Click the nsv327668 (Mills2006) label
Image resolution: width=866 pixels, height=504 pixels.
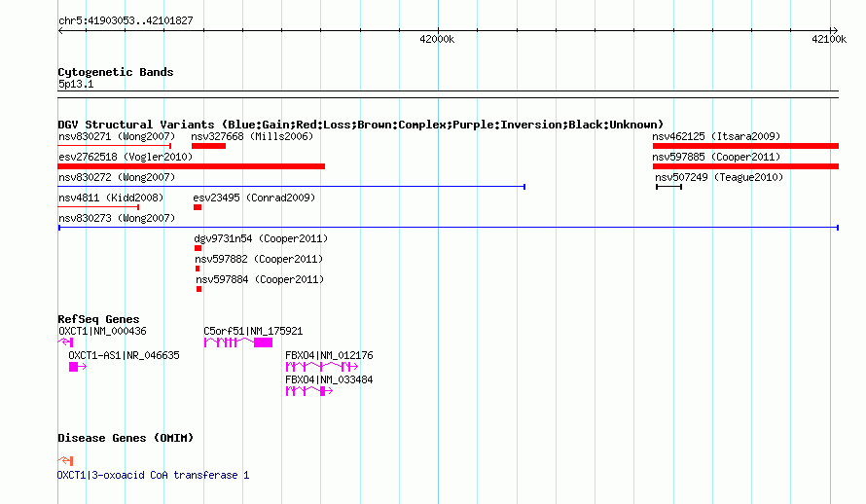pos(252,136)
